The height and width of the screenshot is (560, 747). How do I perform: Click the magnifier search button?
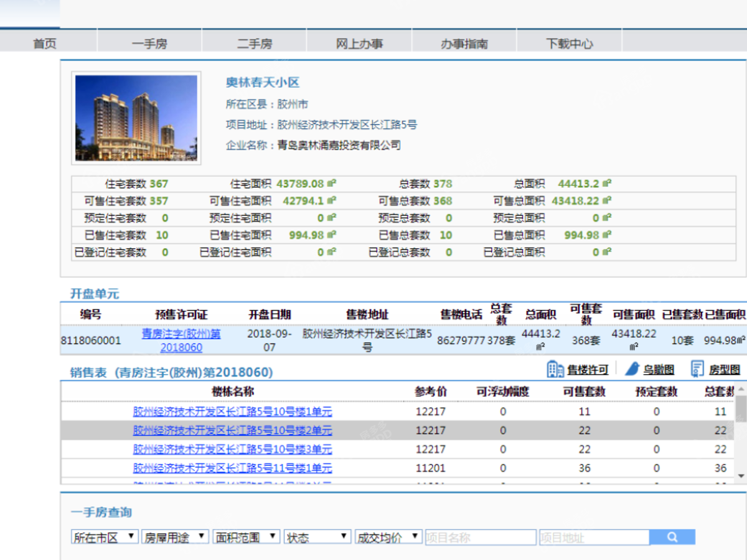[x=672, y=537]
